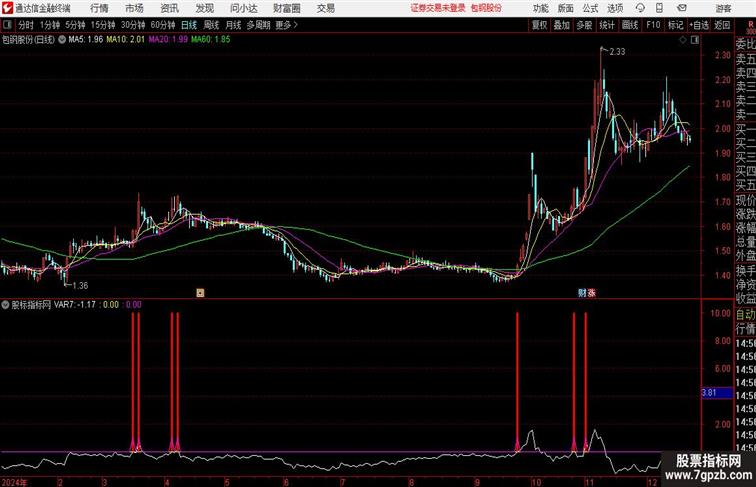Click the 自动 label in the right panel

click(x=745, y=315)
